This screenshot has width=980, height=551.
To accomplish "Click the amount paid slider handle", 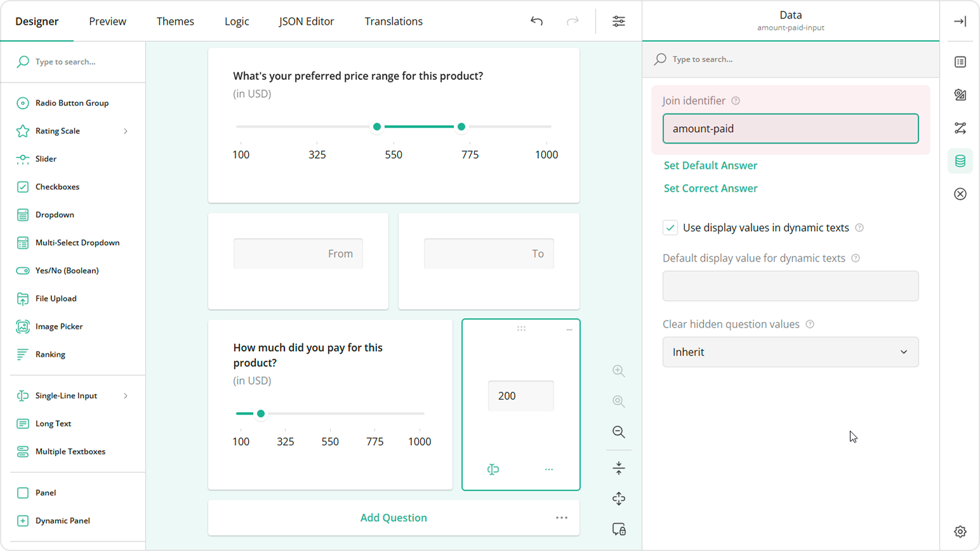I will click(260, 413).
